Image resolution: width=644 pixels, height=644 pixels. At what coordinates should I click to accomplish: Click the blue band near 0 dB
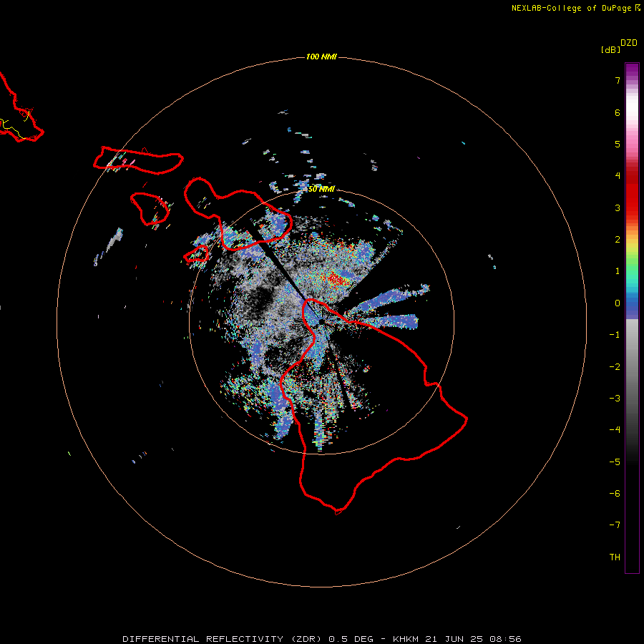632,306
